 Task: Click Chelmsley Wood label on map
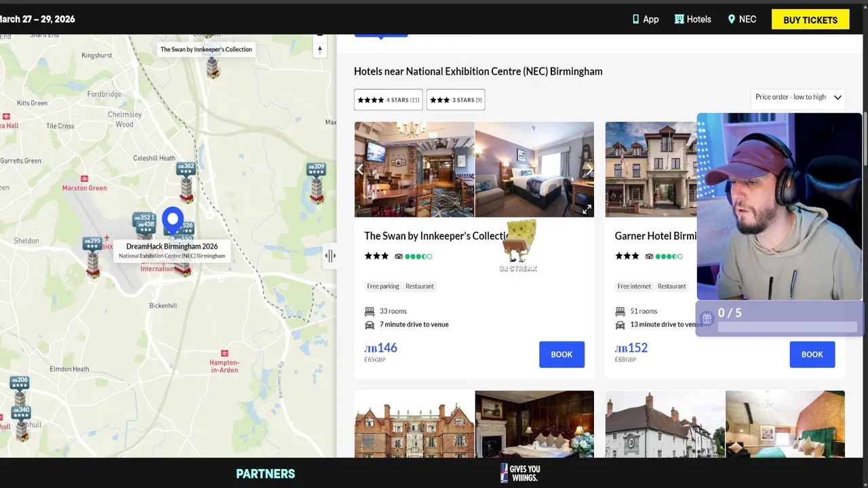pyautogui.click(x=125, y=119)
